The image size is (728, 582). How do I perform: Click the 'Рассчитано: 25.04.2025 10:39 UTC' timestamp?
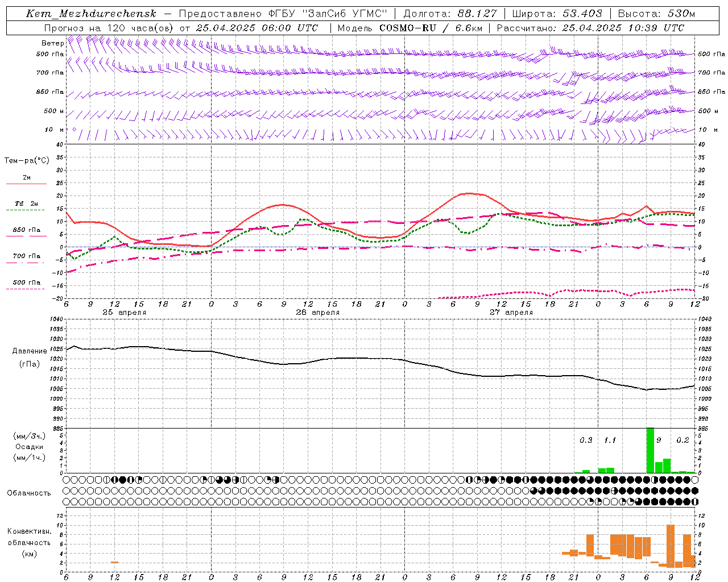coord(590,28)
